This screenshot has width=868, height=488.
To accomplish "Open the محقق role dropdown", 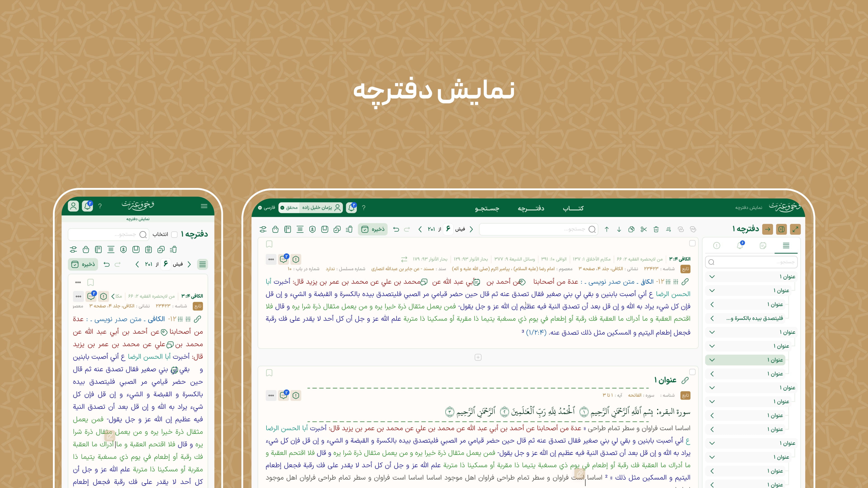I will (x=289, y=207).
